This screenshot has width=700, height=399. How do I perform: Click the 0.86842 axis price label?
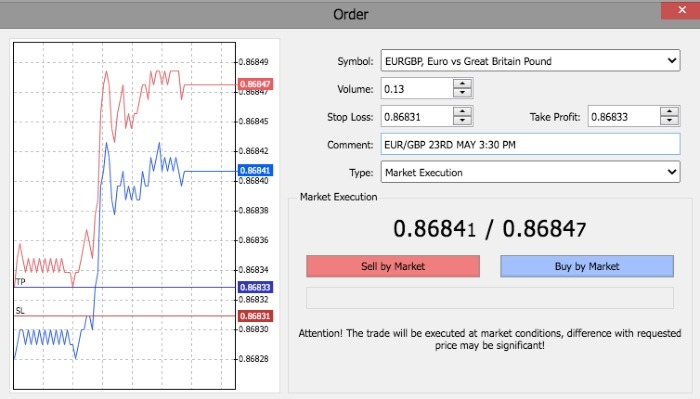[254, 151]
